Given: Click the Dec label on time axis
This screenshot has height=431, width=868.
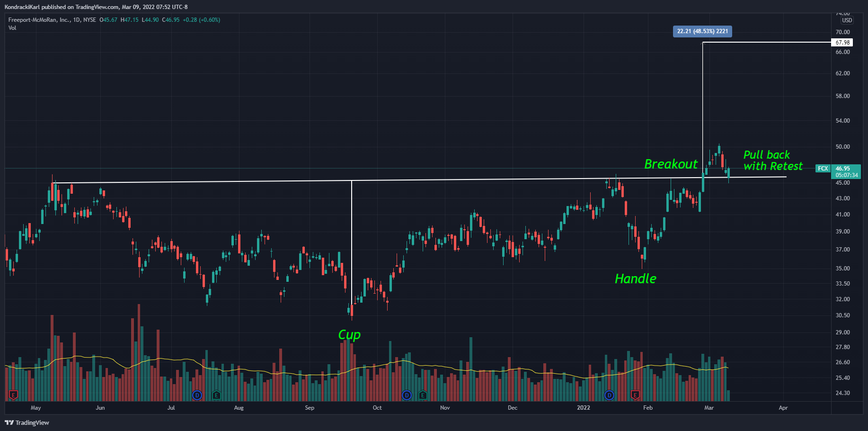Looking at the screenshot, I should pos(513,408).
